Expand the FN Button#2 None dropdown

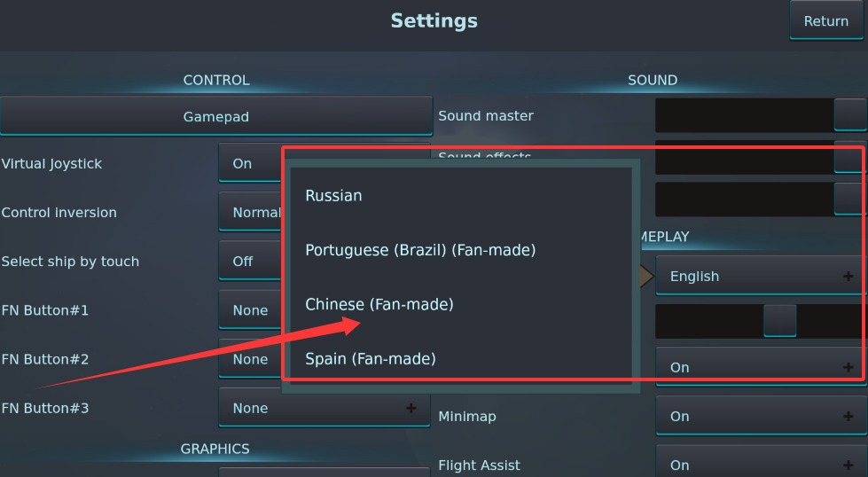(250, 359)
